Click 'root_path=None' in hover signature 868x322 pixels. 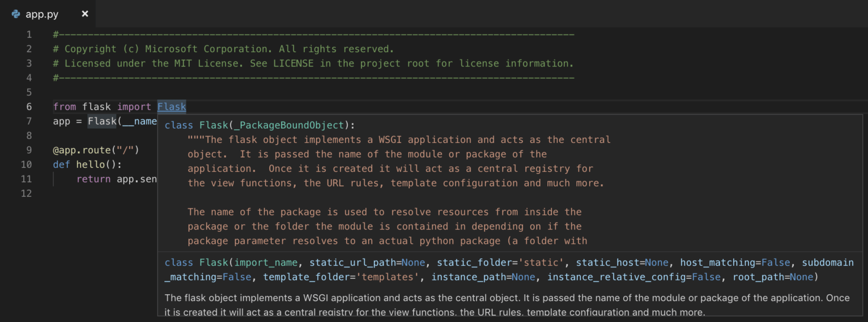pos(773,277)
